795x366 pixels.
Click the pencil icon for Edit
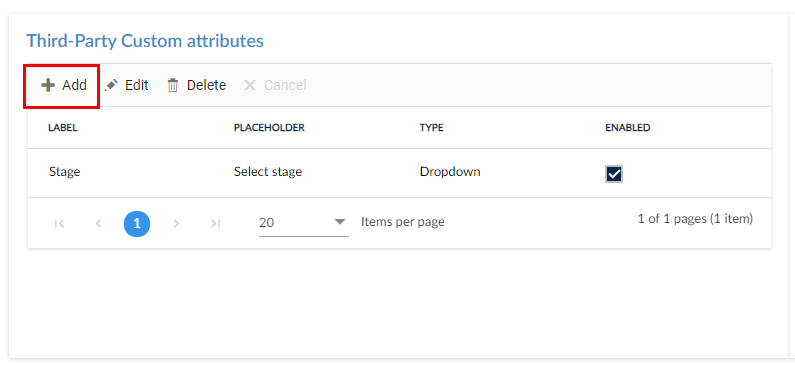(112, 85)
